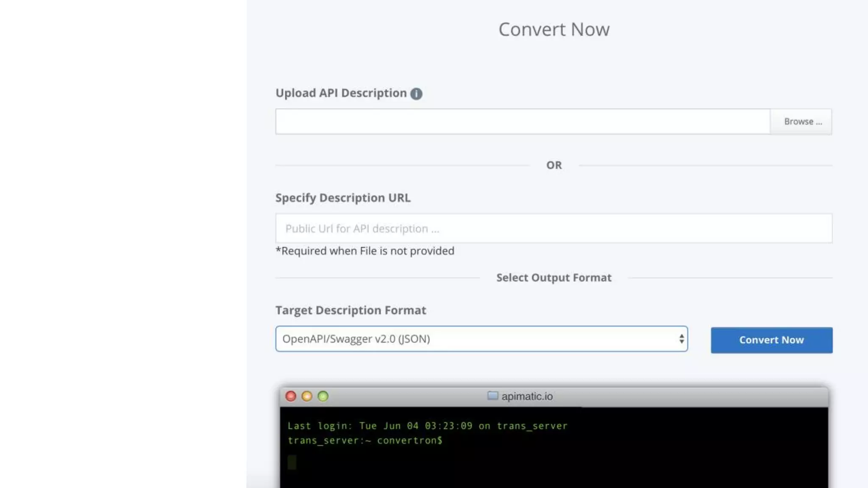868x488 pixels.
Task: Click the Convert Now page heading
Action: [x=554, y=29]
